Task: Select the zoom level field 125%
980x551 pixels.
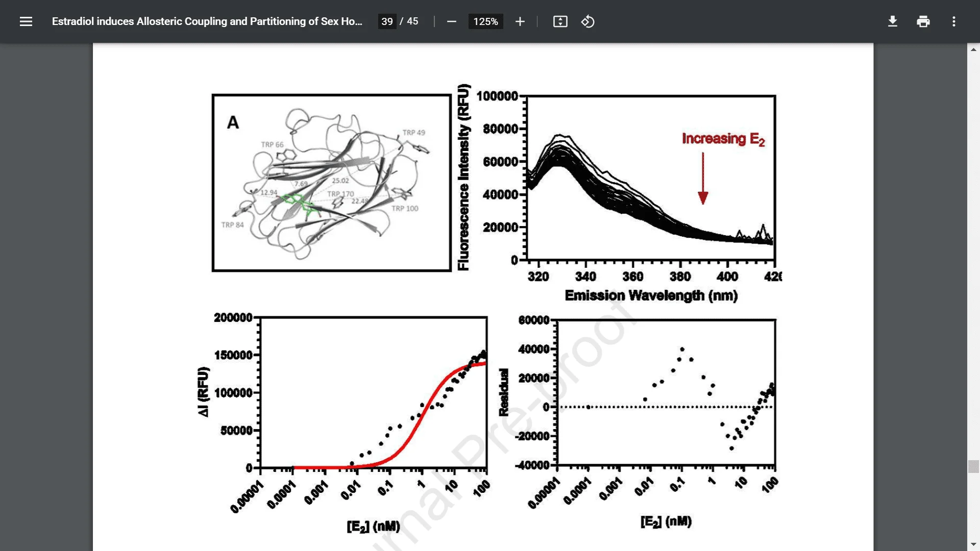Action: tap(485, 21)
